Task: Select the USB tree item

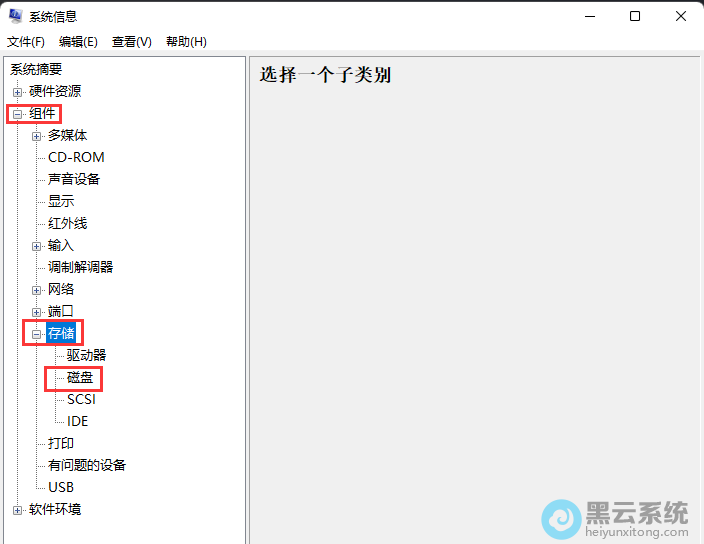Action: pyautogui.click(x=61, y=487)
